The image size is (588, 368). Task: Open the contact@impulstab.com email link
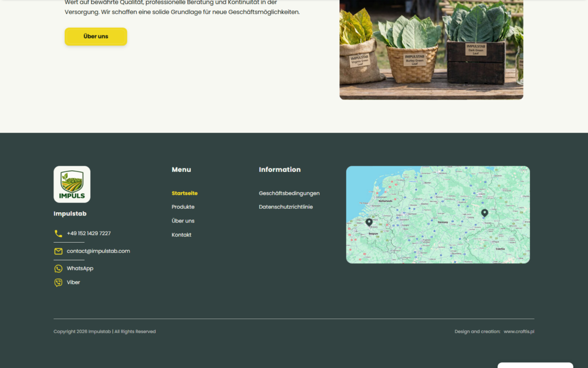(x=98, y=251)
